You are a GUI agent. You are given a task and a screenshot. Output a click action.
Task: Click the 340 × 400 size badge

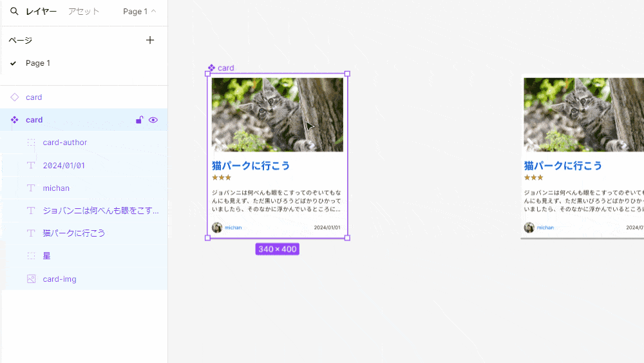[277, 249]
